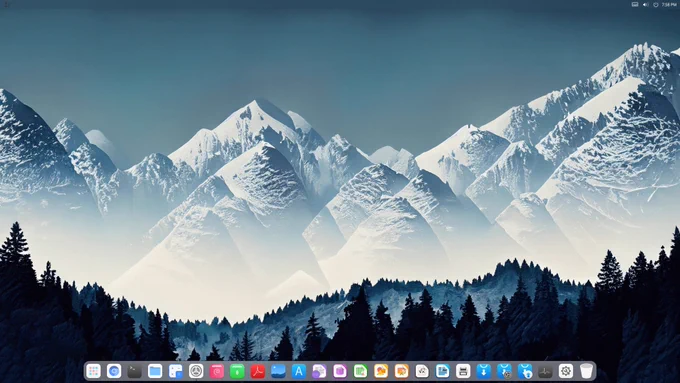This screenshot has width=680, height=383.
Task: Click the small icon at top-left corner
Action: 7,4
